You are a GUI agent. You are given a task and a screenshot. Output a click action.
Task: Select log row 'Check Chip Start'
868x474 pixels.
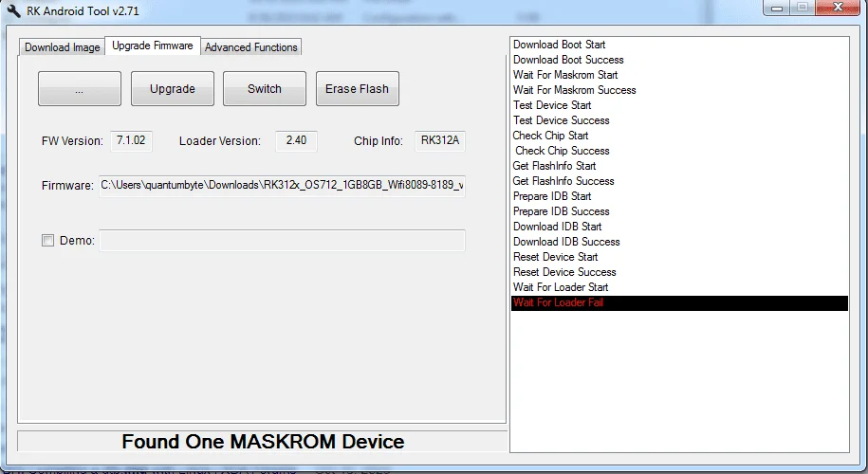680,136
